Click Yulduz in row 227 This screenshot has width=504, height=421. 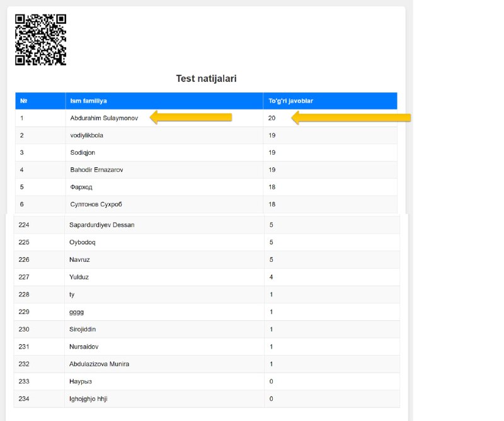pos(79,277)
